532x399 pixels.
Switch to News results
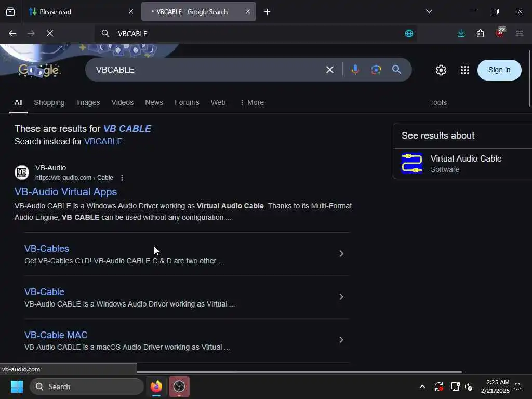(x=154, y=102)
